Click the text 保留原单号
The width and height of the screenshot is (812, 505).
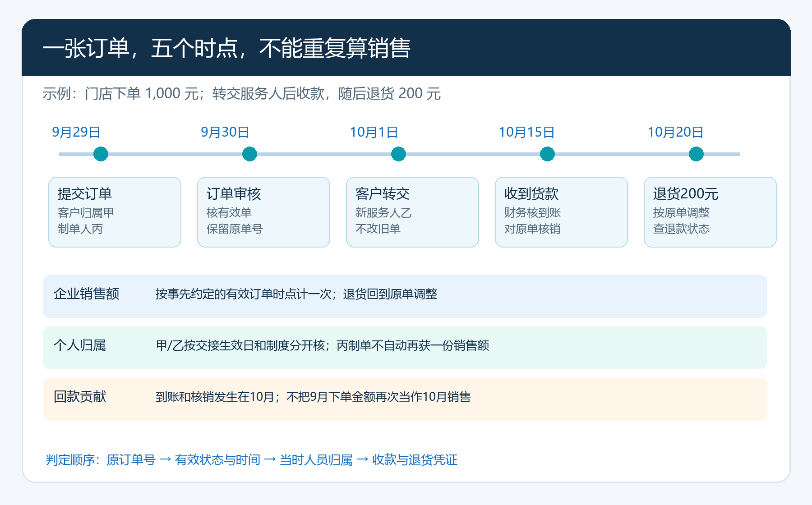(x=235, y=229)
